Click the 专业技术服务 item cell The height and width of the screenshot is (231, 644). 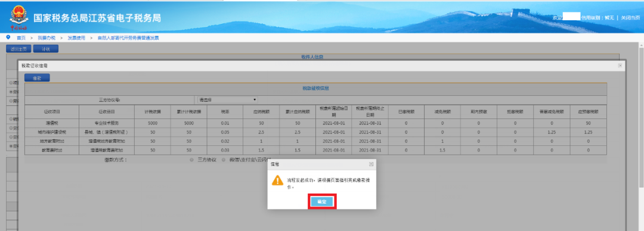106,123
